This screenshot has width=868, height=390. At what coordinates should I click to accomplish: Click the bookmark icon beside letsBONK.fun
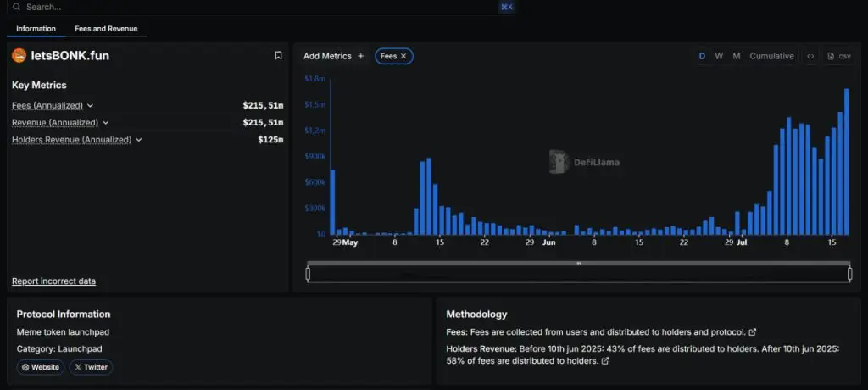(x=278, y=56)
